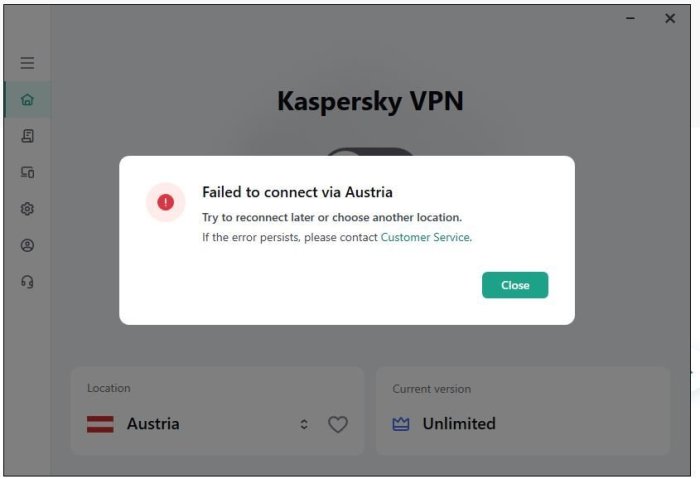700x479 pixels.
Task: Go to the Home sidebar icon
Action: 27,99
